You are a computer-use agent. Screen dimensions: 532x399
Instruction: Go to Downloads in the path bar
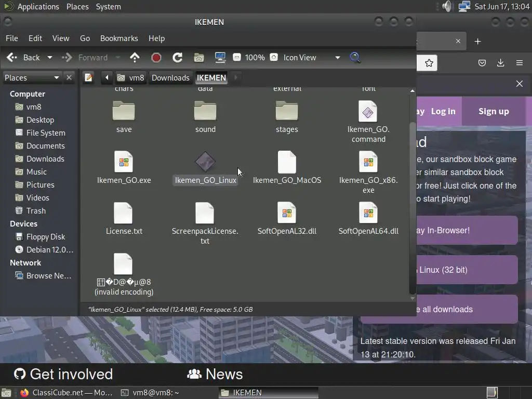[170, 78]
